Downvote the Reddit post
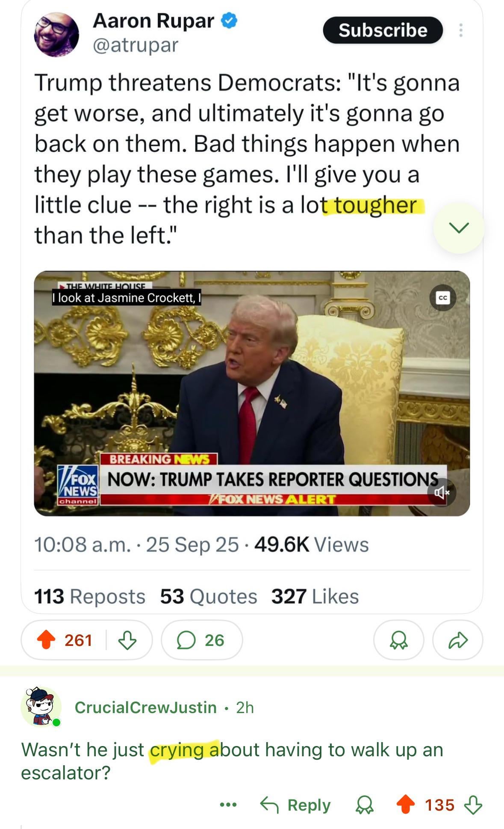 click(x=127, y=640)
